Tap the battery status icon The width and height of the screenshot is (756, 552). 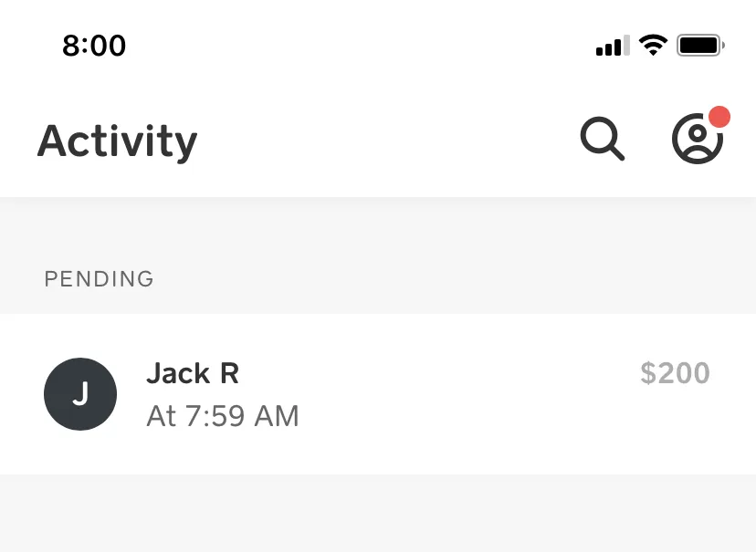[x=700, y=46]
